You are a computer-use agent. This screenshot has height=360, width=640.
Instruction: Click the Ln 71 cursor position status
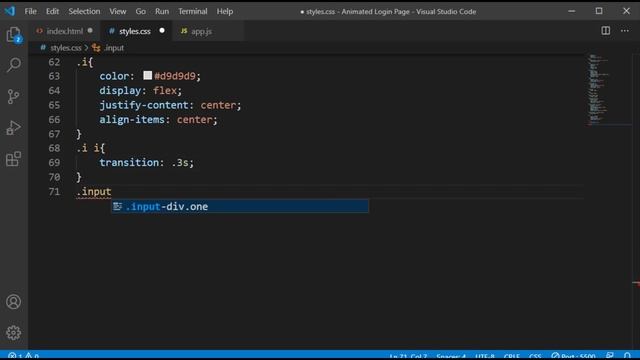coord(408,356)
